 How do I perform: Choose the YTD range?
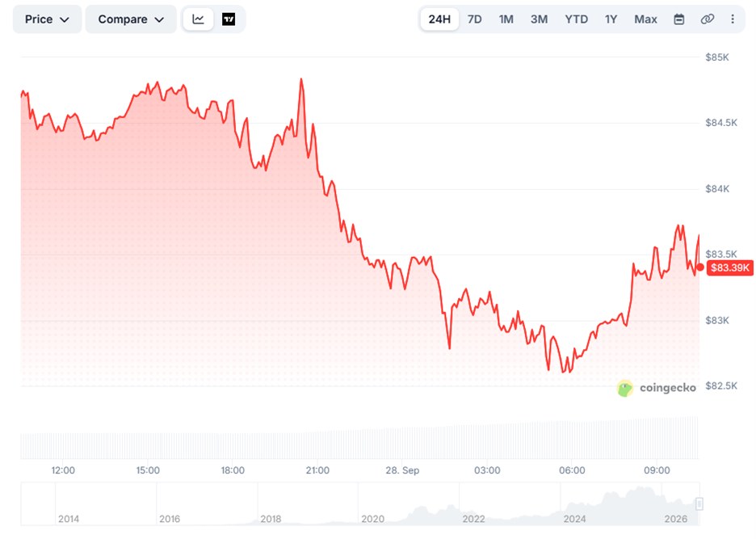tap(576, 19)
